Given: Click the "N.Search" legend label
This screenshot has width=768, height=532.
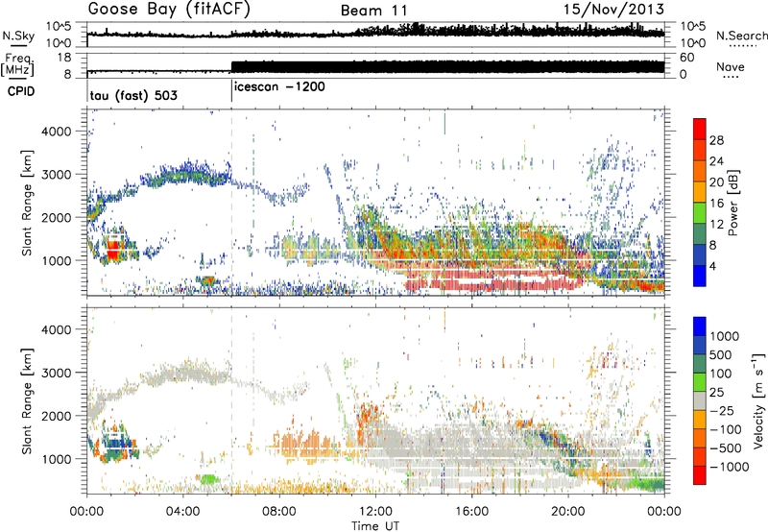Looking at the screenshot, I should click(x=741, y=36).
